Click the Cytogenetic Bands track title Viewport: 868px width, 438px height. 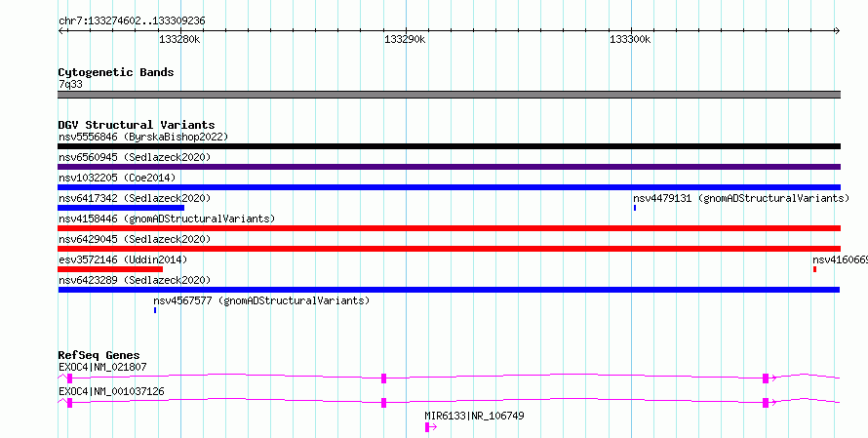116,72
